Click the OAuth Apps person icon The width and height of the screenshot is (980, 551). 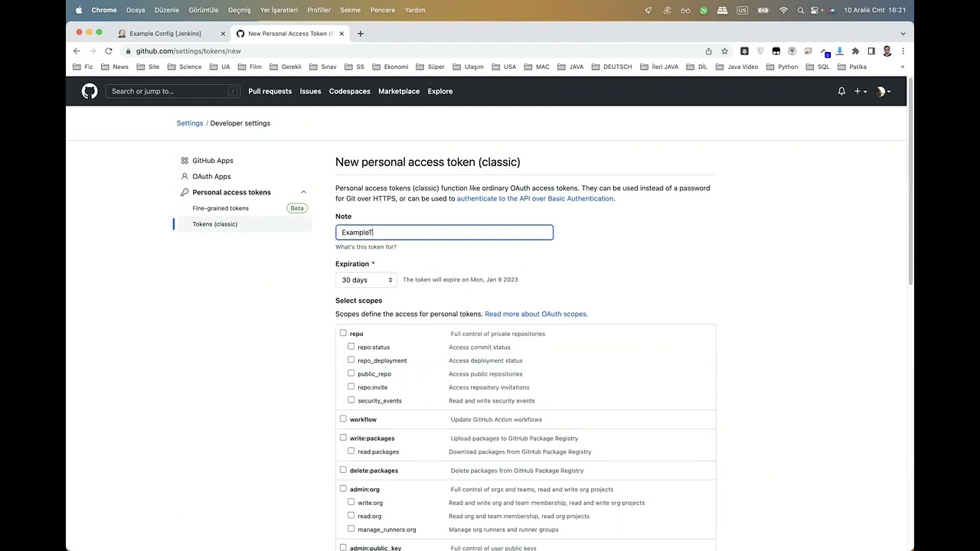coord(185,176)
